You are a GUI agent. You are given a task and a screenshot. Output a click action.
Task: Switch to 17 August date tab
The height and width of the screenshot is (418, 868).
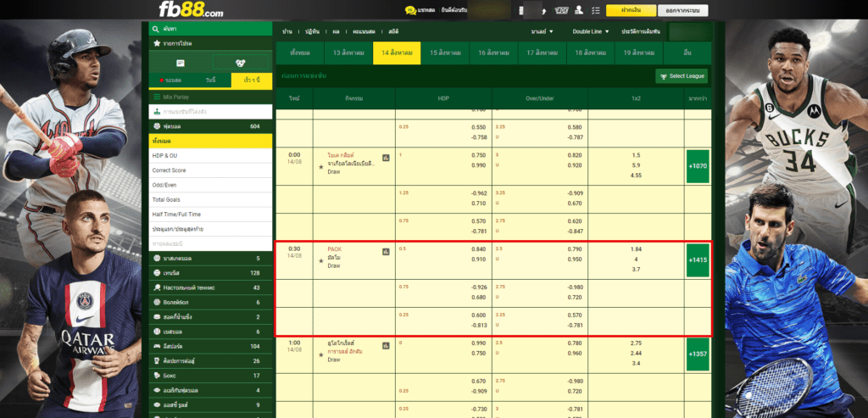point(542,53)
